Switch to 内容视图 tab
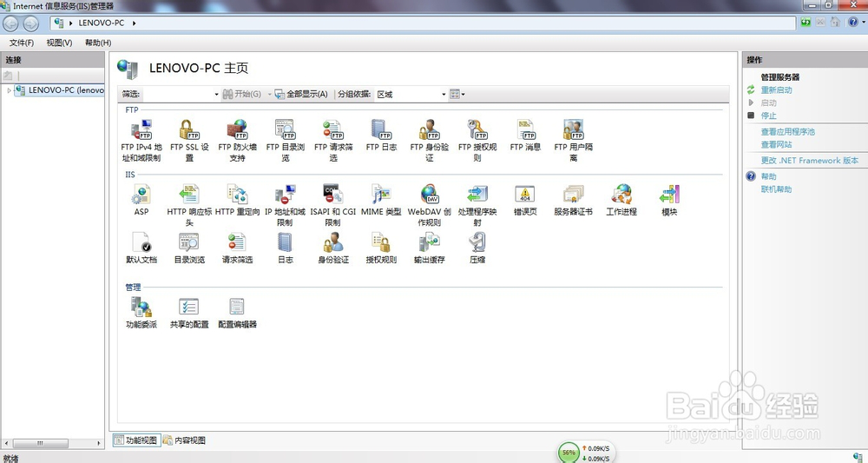The image size is (868, 463). [x=184, y=440]
